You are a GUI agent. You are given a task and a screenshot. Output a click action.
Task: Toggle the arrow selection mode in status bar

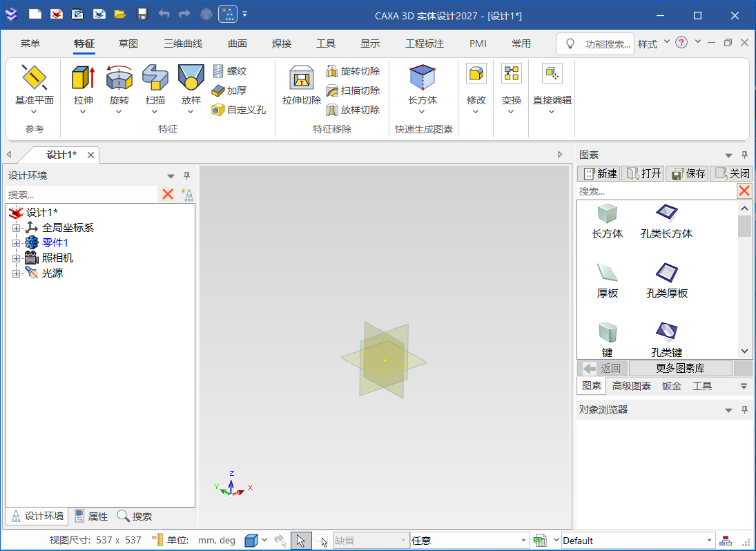(301, 541)
